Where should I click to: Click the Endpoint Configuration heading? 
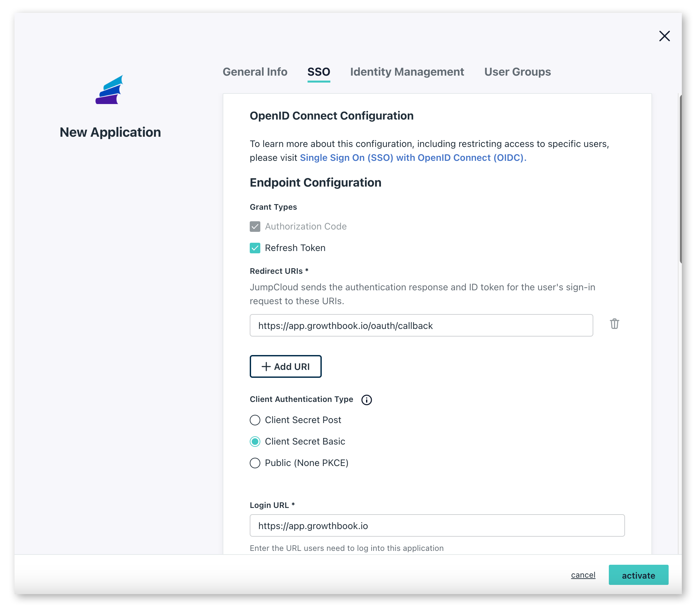click(315, 183)
